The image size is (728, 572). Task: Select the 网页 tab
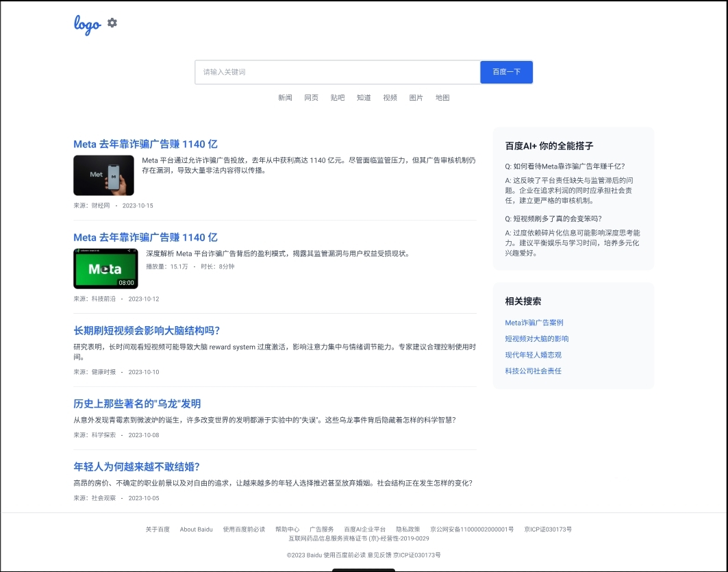point(311,98)
